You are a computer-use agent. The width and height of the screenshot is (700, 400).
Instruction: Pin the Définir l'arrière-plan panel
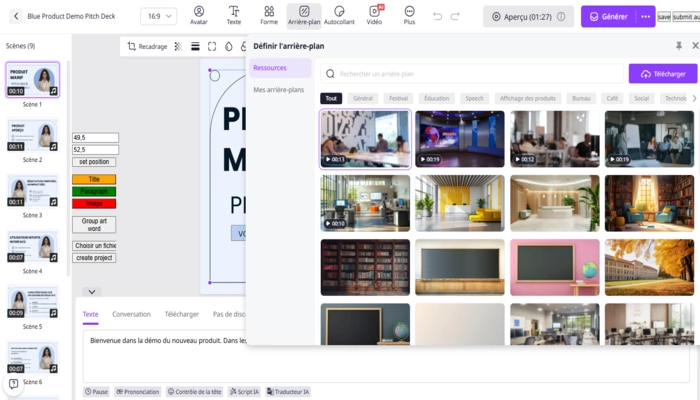pos(679,46)
